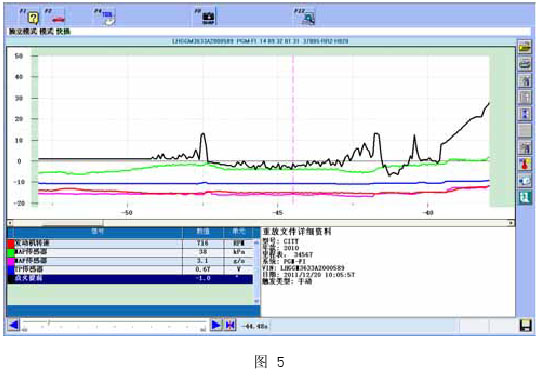Click the blue left arrow playback button
Screen dimensions: 538x379
click(x=14, y=324)
